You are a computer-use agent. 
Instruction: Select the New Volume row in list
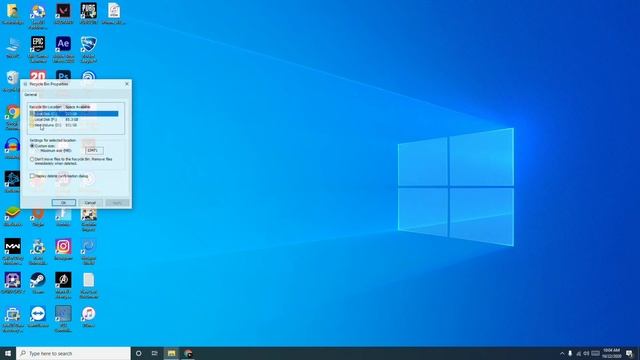click(x=74, y=125)
